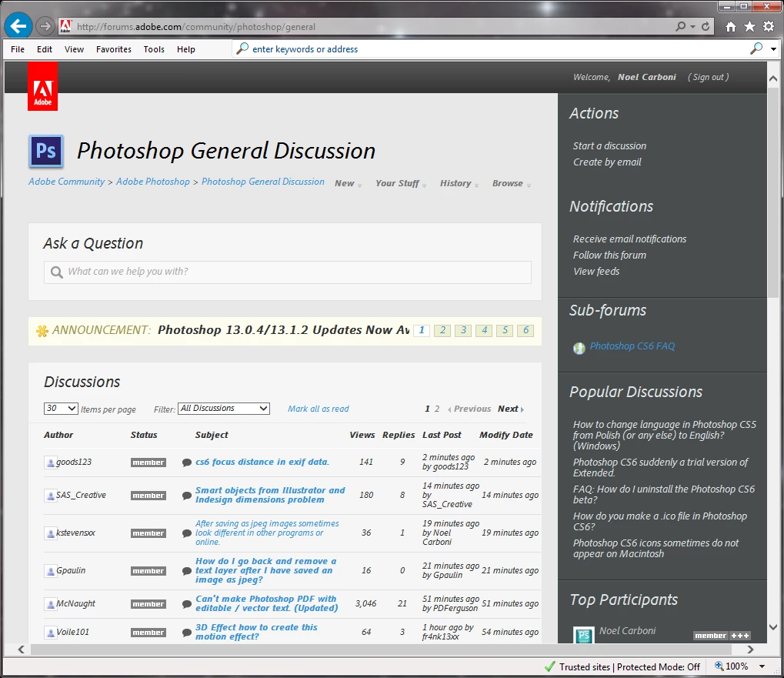Click the goods123 avatar icon
The width and height of the screenshot is (784, 678).
click(50, 463)
